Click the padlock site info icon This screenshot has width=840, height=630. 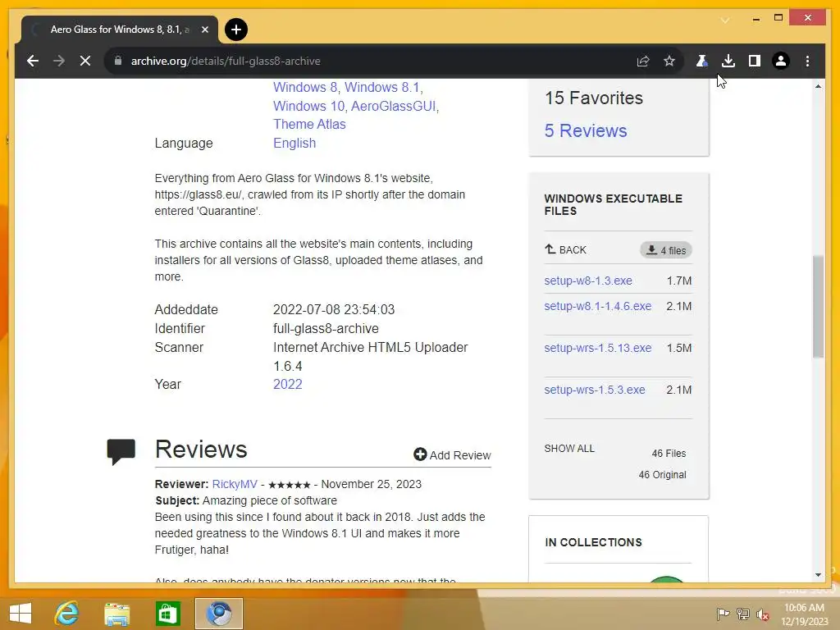118,61
